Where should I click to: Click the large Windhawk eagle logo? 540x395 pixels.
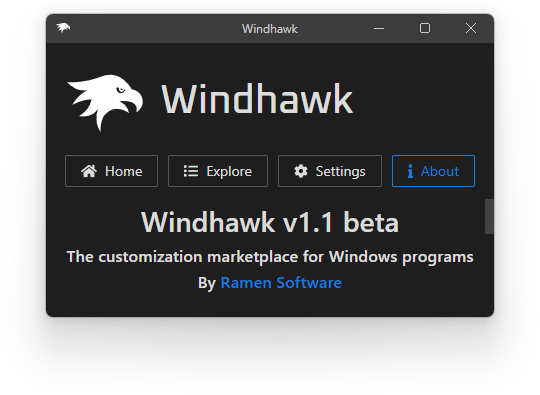pyautogui.click(x=105, y=102)
